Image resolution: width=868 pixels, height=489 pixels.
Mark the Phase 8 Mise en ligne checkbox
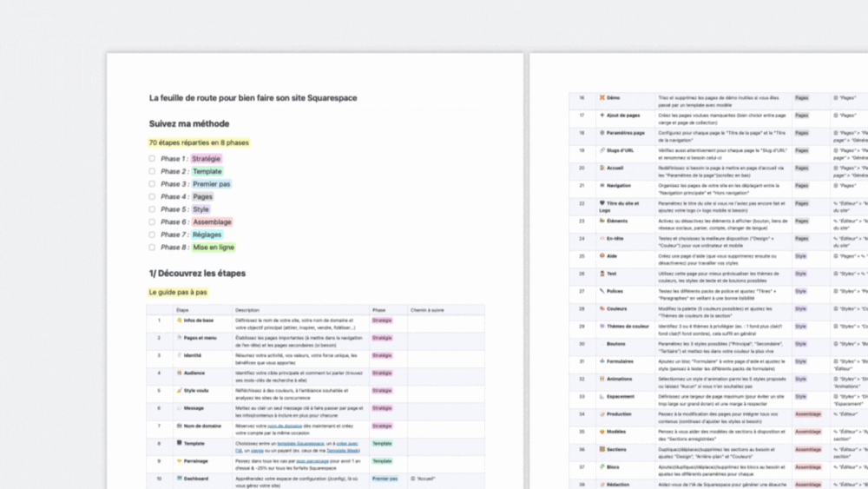pyautogui.click(x=152, y=248)
